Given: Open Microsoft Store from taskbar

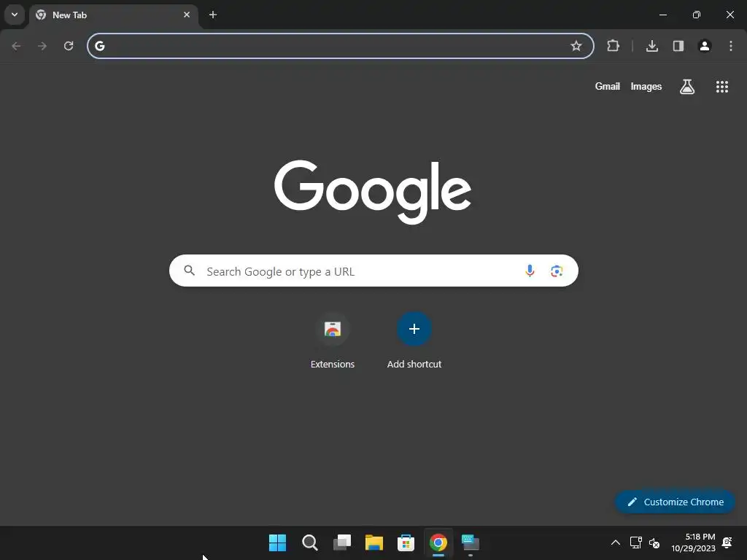Looking at the screenshot, I should pyautogui.click(x=406, y=542).
